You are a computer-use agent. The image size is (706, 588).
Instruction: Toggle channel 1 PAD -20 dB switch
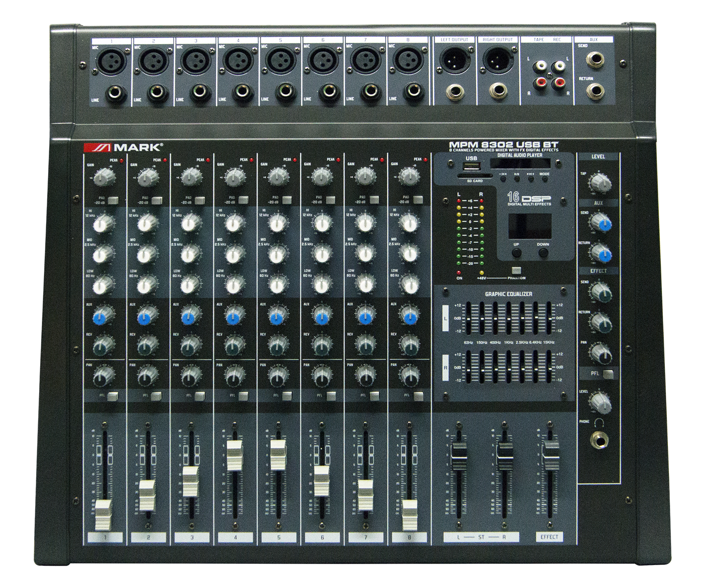coord(113,201)
